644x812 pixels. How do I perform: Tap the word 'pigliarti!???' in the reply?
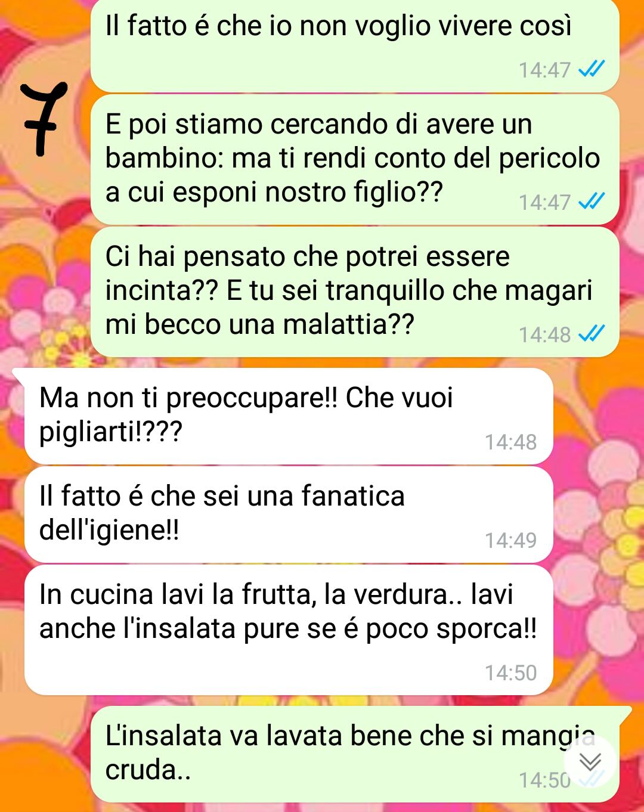110,432
